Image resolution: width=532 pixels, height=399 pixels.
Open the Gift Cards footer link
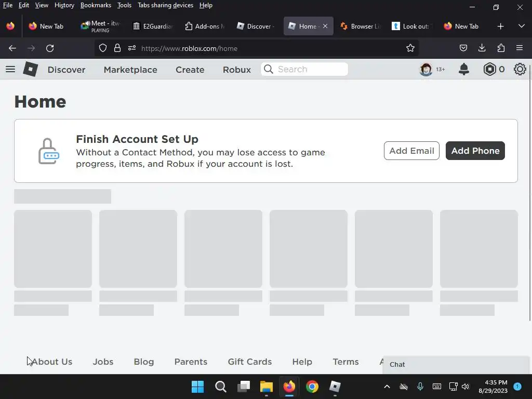click(x=250, y=362)
